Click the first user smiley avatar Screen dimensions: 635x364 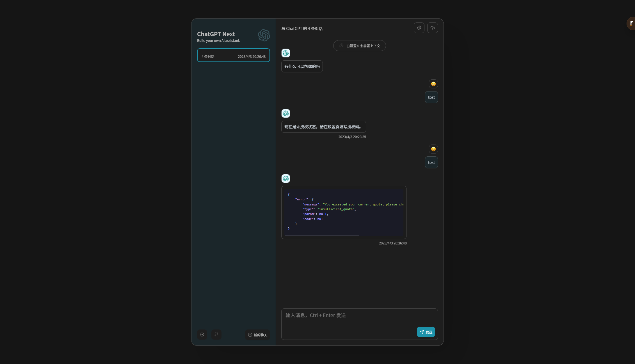[433, 84]
